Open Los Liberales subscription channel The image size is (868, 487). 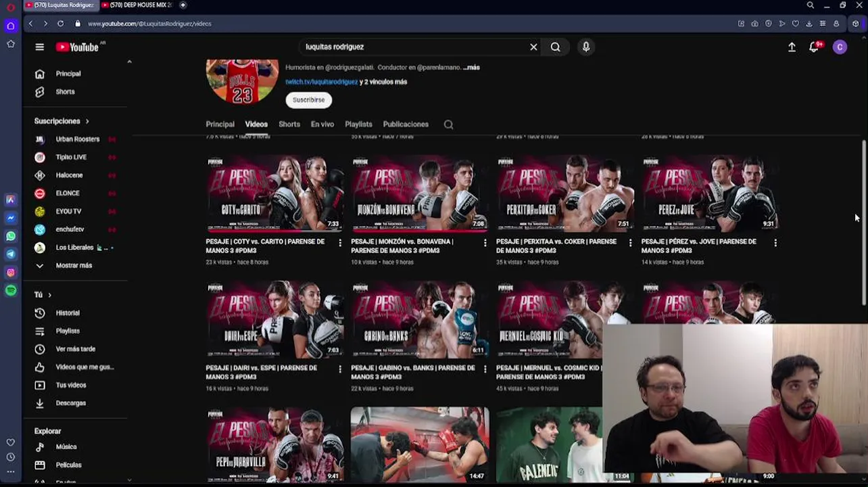(x=76, y=248)
